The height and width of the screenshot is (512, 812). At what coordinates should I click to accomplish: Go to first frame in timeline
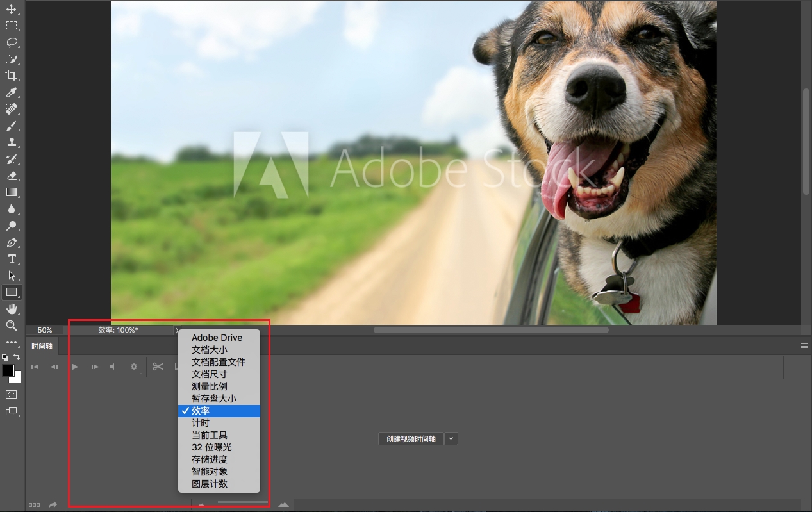coord(35,367)
